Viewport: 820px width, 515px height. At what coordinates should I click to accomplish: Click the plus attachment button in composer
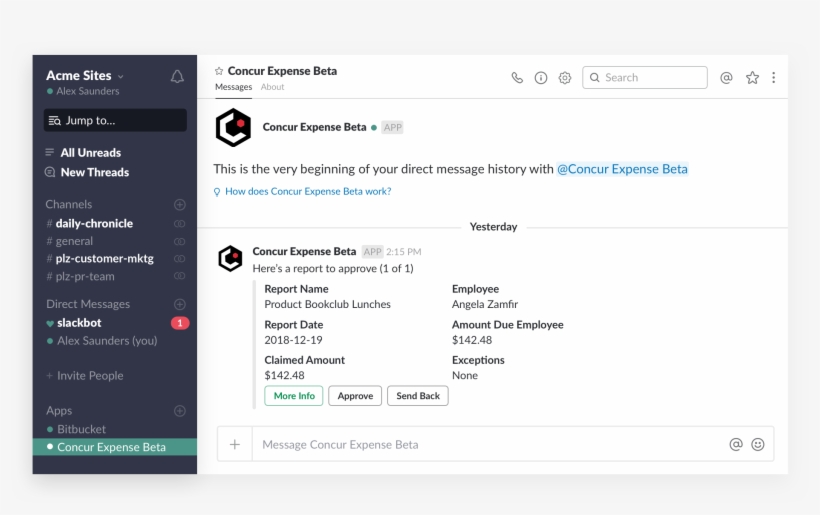235,444
